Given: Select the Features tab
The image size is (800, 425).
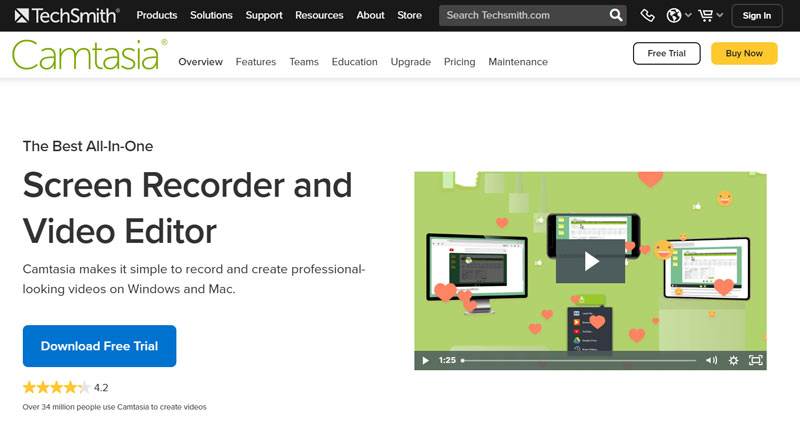Looking at the screenshot, I should tap(256, 62).
